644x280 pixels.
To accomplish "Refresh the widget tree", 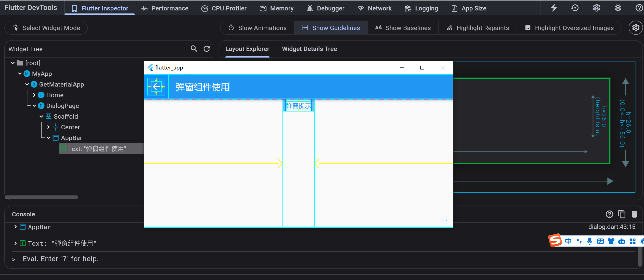I will coord(207,49).
